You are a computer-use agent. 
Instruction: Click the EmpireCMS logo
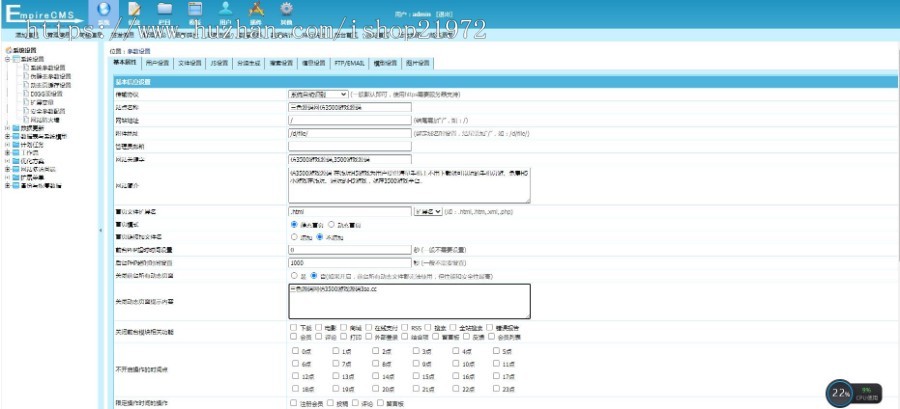pos(43,14)
